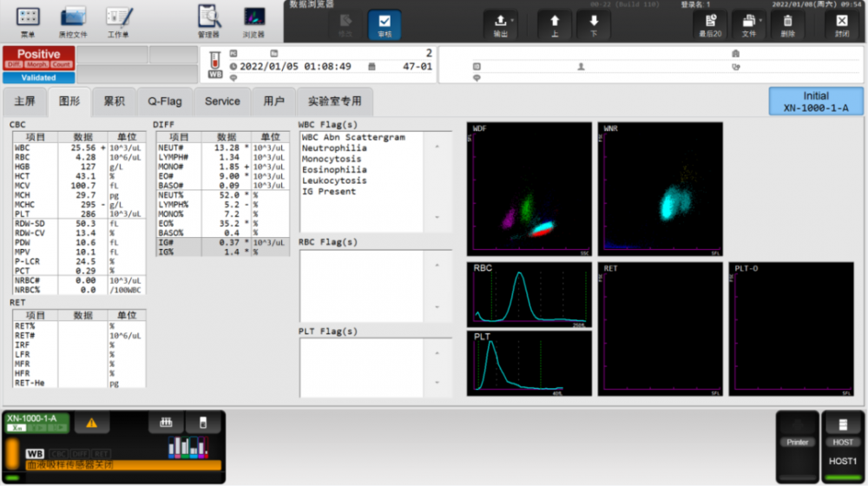This screenshot has height=486, width=868.
Task: Click the Initial XN-1000-1-A button
Action: click(x=815, y=102)
